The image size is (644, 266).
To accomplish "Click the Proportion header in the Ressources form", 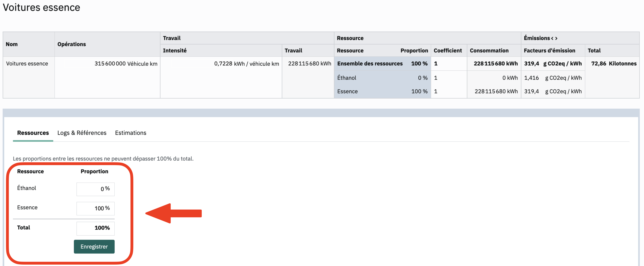I will coord(94,171).
